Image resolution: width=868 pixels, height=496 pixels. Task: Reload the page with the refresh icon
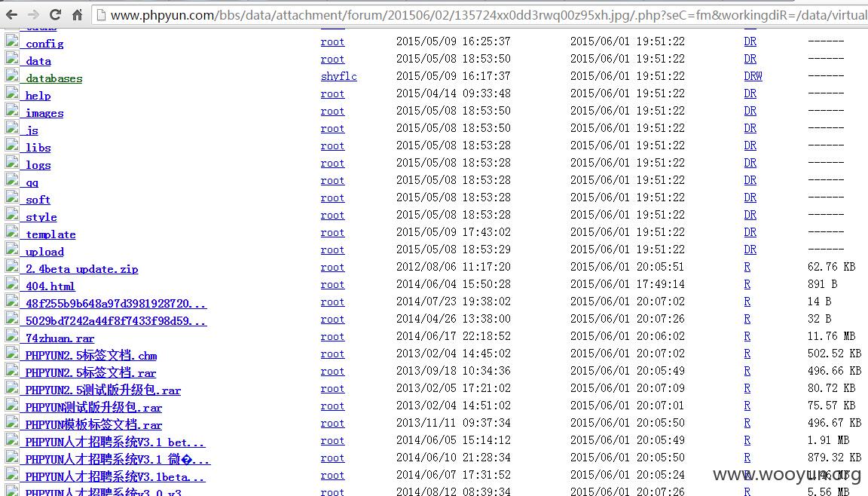pyautogui.click(x=55, y=14)
